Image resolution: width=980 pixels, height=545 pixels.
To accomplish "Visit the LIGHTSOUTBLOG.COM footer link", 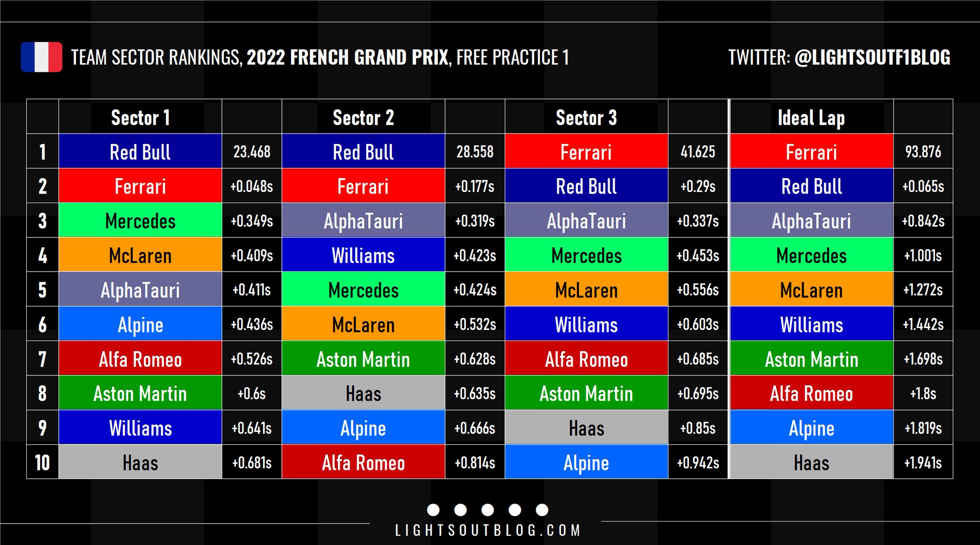I will [x=488, y=530].
